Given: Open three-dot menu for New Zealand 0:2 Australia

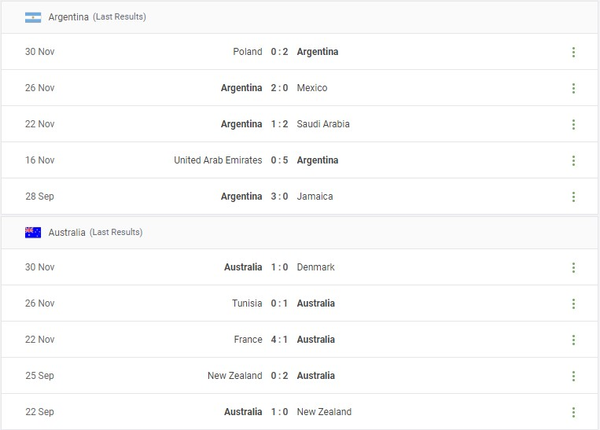Looking at the screenshot, I should [x=573, y=375].
